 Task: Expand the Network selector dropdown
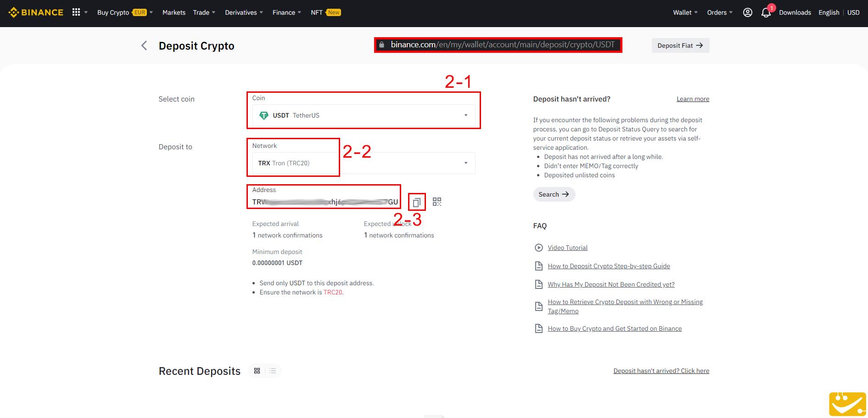click(466, 163)
